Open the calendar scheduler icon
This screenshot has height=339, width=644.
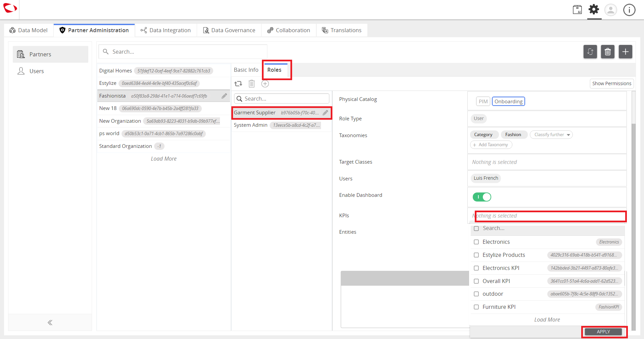coord(577,9)
